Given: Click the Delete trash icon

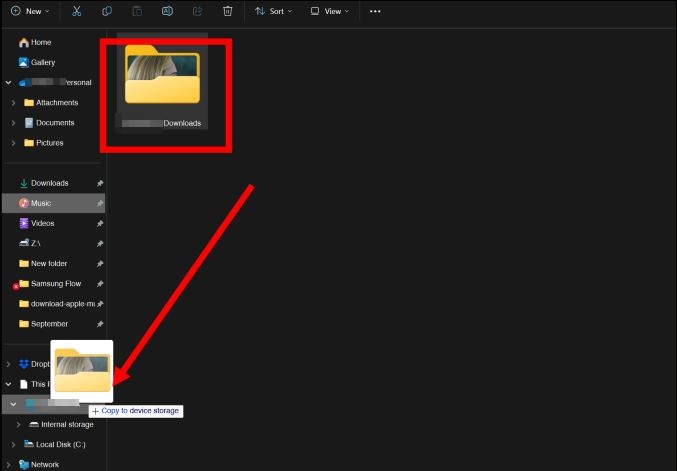Looking at the screenshot, I should [x=228, y=11].
